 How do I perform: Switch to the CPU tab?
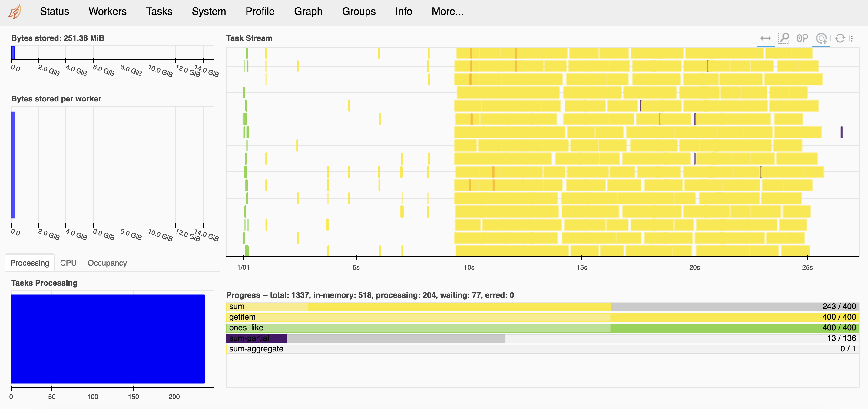click(68, 263)
